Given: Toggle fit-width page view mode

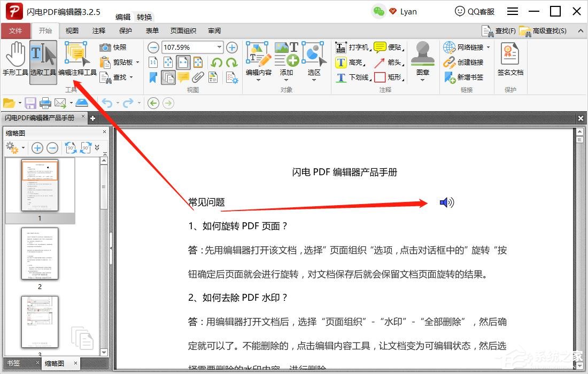Looking at the screenshot, I should coord(182,63).
